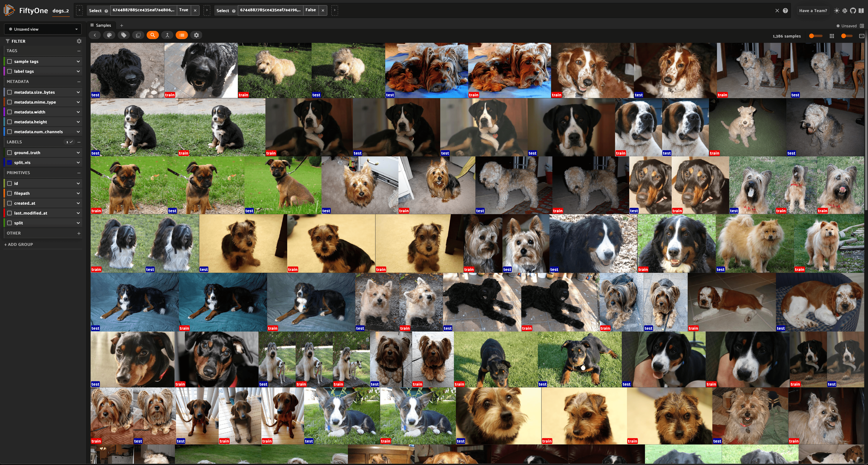Toggle light theme sun icon

[837, 10]
